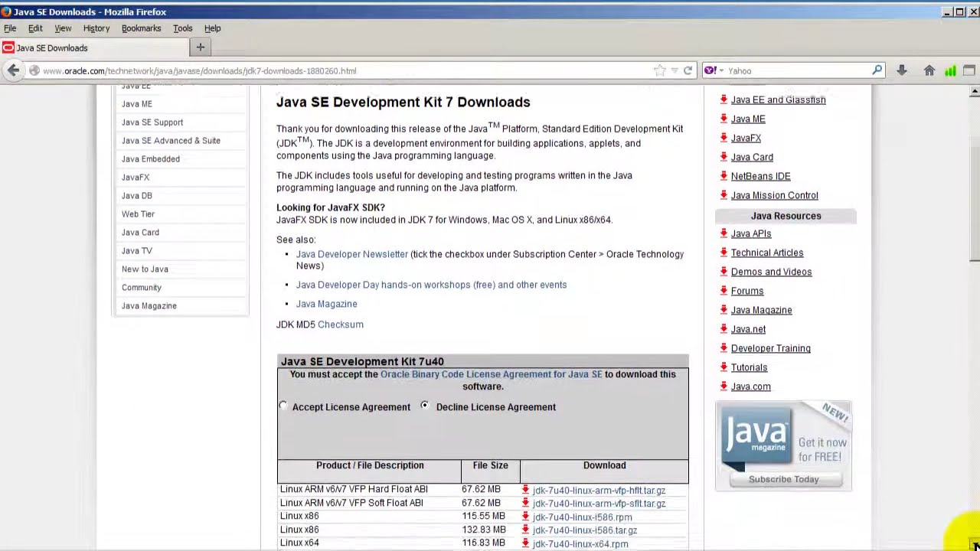Open the URL history dropdown arrow
Screen dimensions: 980x551
click(675, 70)
